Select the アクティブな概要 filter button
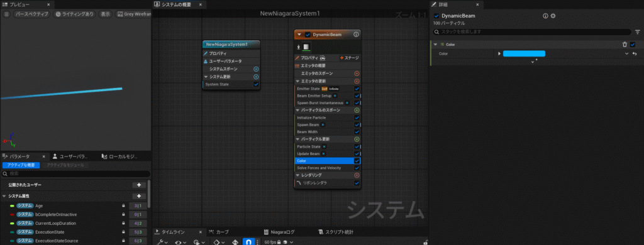This screenshot has height=245, width=644. coord(21,165)
